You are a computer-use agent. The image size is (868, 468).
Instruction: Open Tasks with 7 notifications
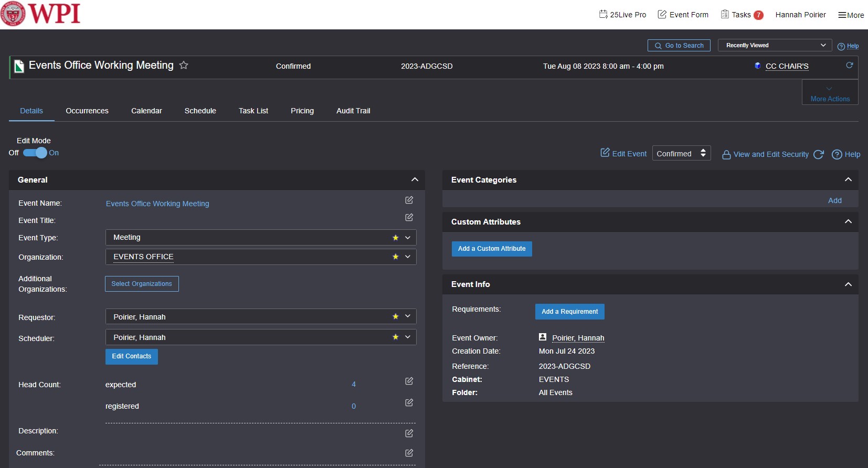742,15
